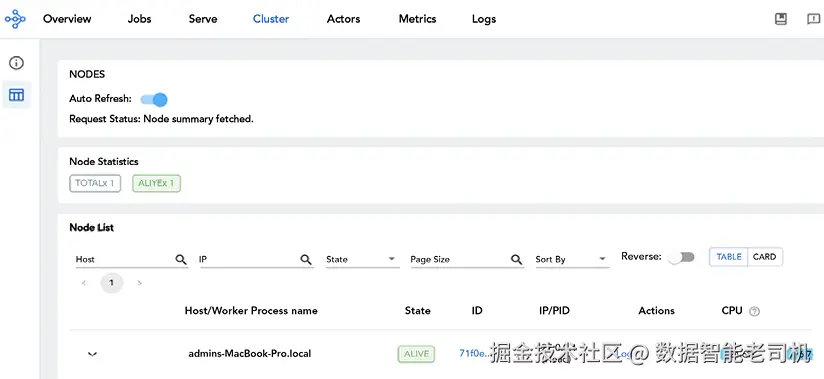Open the Sort By dropdown

(572, 259)
